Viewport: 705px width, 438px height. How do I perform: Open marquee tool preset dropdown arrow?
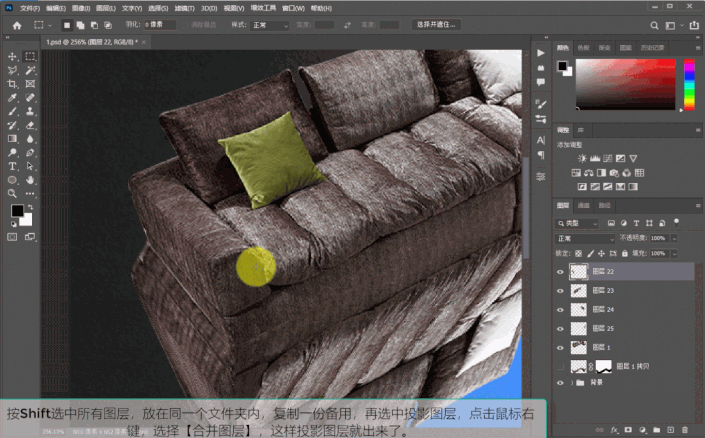tap(50, 25)
